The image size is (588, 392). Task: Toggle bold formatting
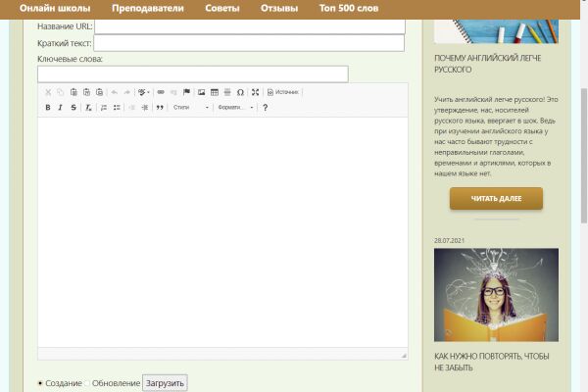pyautogui.click(x=48, y=108)
